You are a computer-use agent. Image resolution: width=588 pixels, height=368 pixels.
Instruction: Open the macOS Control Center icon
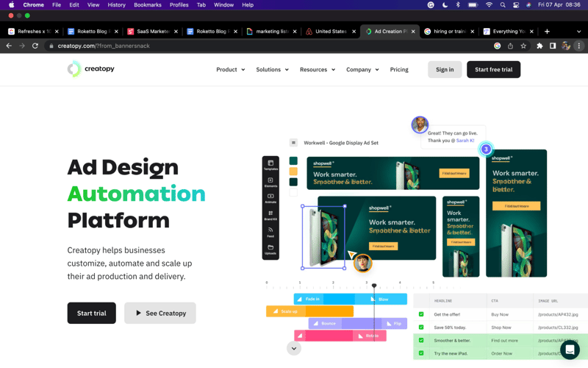(x=516, y=5)
